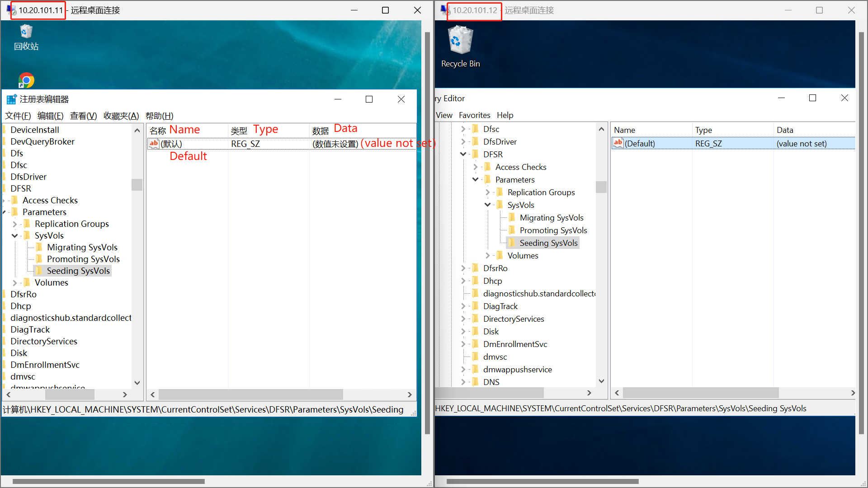Click the 默认 string value icon in the left editor
The height and width of the screenshot is (488, 868).
pos(154,144)
